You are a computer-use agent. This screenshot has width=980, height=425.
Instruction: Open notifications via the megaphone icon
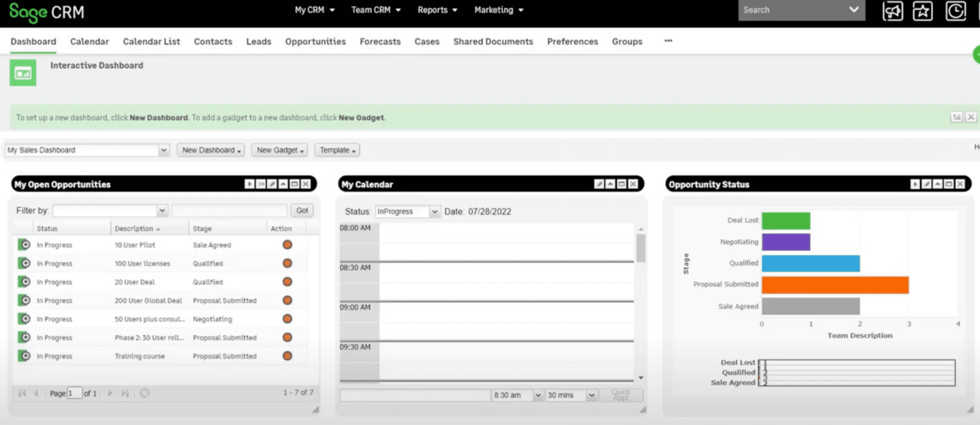pos(893,11)
